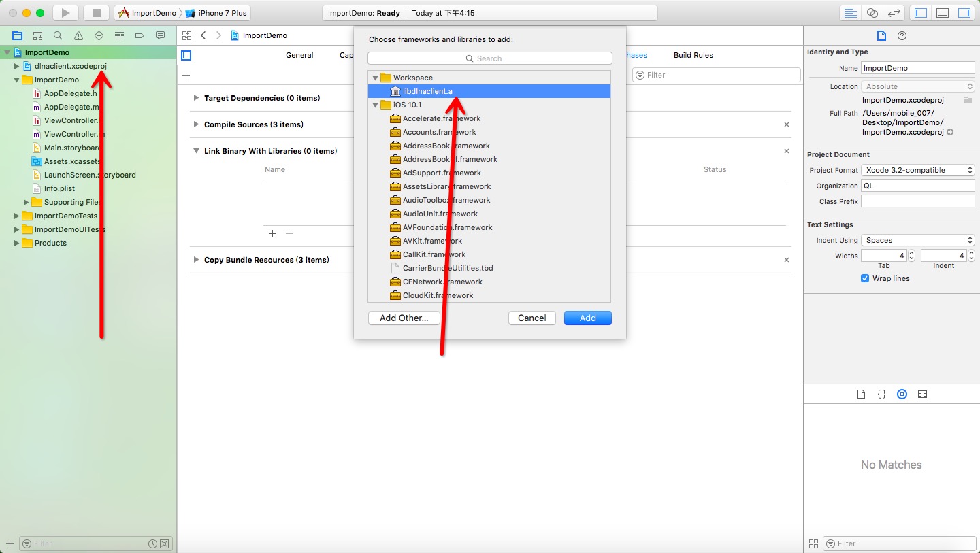
Task: Collapse the ImportDemo group folder
Action: coord(17,80)
